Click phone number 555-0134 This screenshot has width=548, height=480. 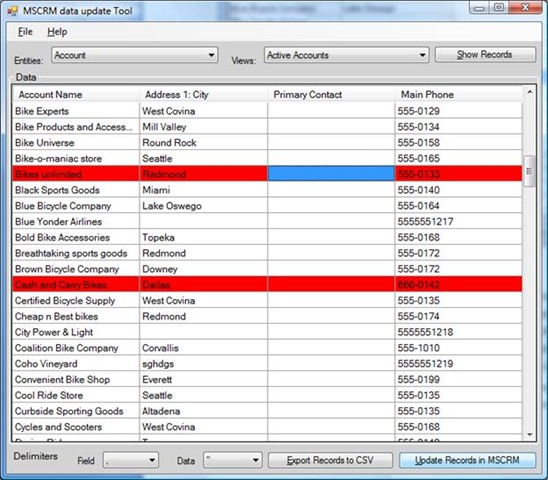coord(459,127)
